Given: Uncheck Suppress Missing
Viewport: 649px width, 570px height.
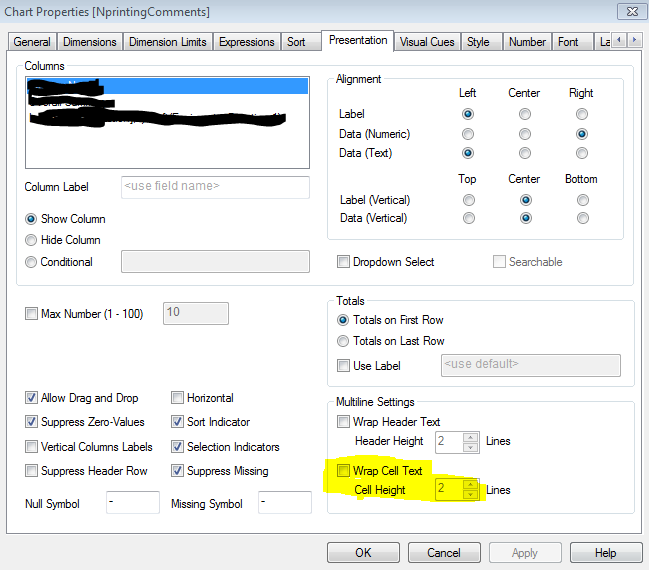Looking at the screenshot, I should [x=177, y=471].
